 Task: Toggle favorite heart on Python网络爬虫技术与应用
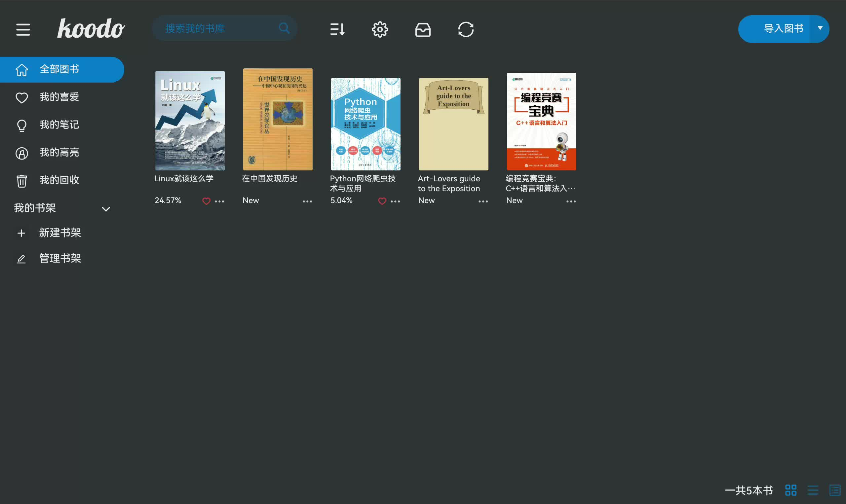coord(382,201)
